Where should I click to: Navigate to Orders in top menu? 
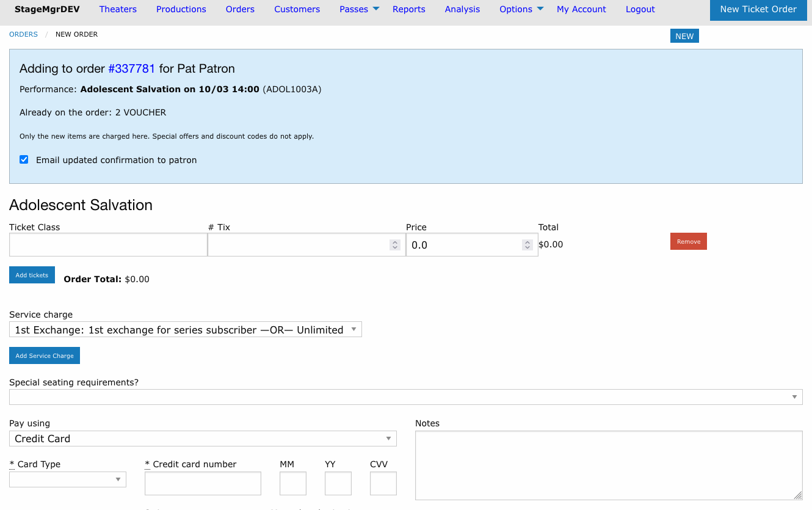[x=240, y=9]
